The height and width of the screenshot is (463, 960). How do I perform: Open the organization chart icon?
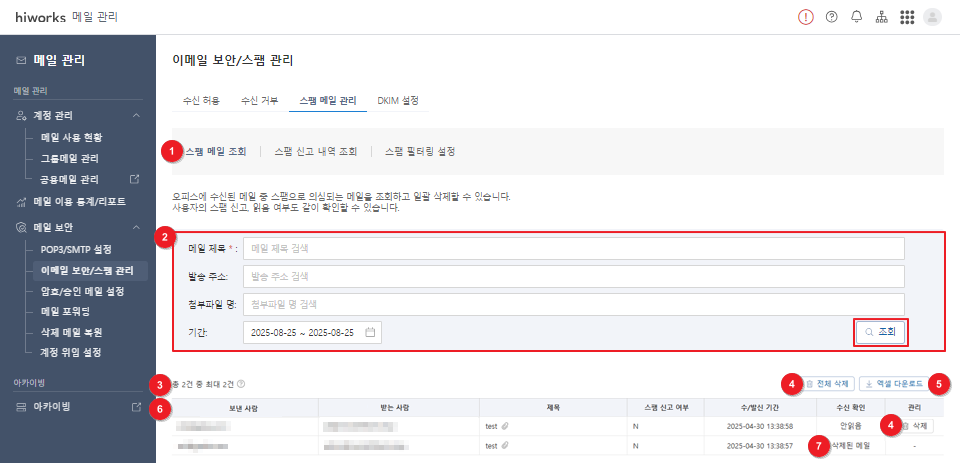[882, 17]
